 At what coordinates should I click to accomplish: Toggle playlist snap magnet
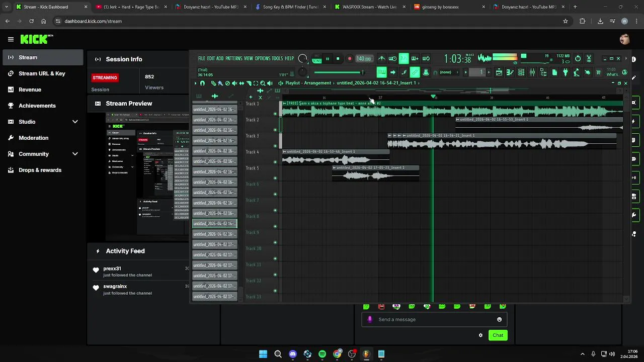point(202,83)
